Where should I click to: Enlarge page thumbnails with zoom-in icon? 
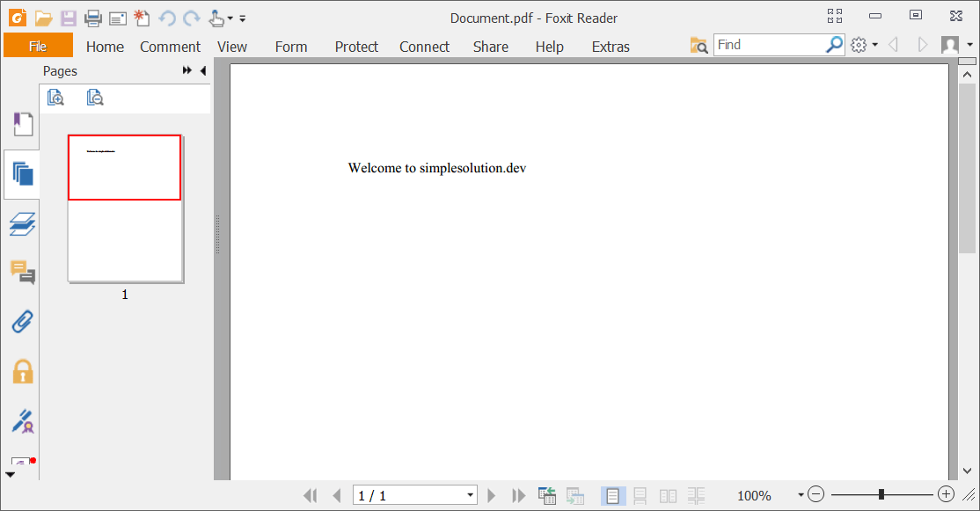pyautogui.click(x=55, y=98)
